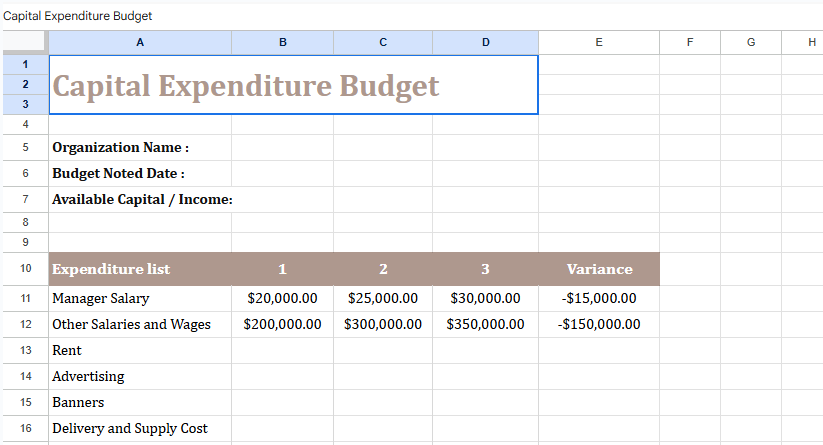The image size is (823, 445).
Task: Select column A header
Action: click(139, 42)
